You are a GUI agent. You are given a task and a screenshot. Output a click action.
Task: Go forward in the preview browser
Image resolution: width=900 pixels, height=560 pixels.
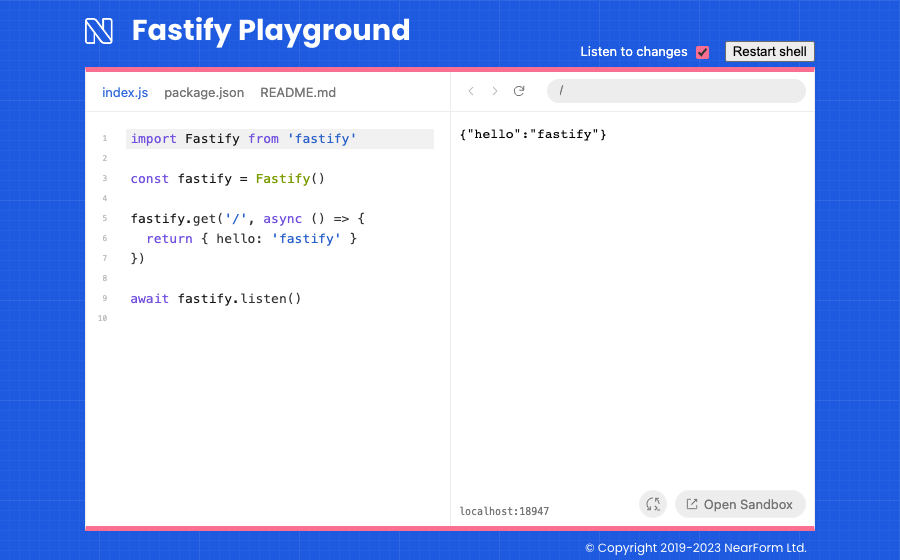(495, 91)
